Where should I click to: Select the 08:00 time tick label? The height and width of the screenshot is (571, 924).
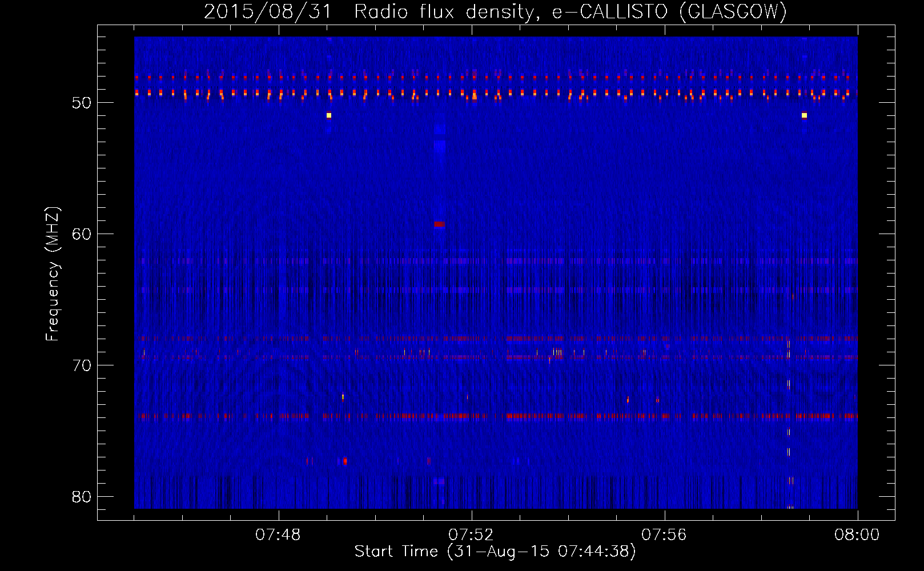tap(857, 535)
